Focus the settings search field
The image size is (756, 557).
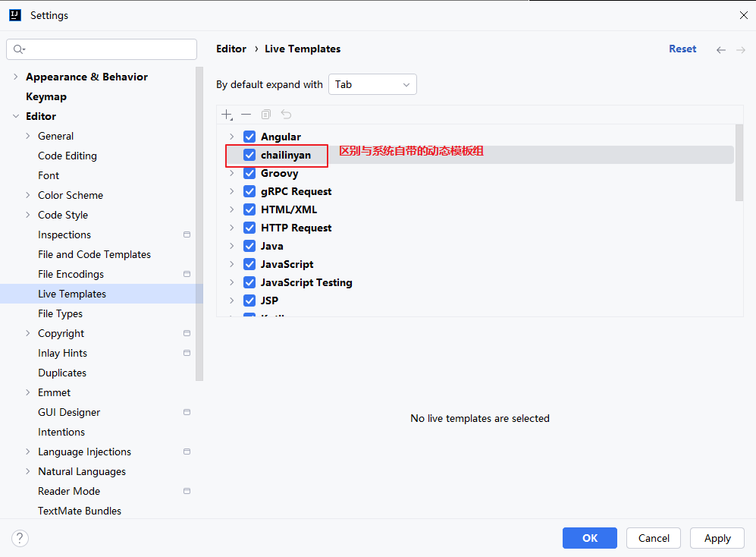point(102,49)
